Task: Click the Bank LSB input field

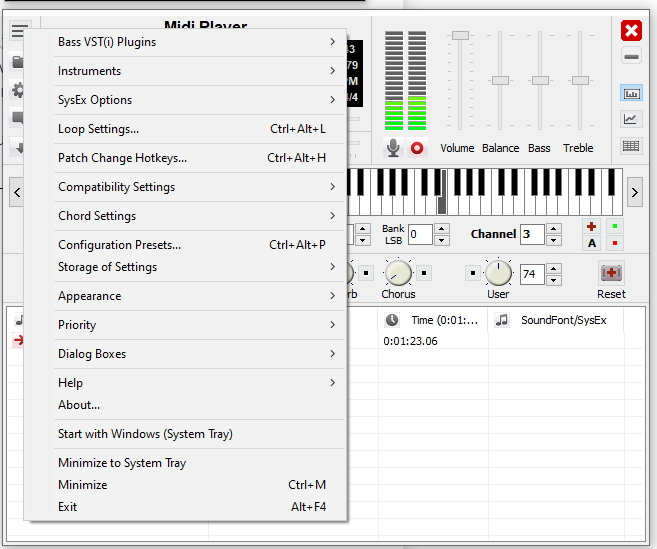Action: [x=420, y=234]
